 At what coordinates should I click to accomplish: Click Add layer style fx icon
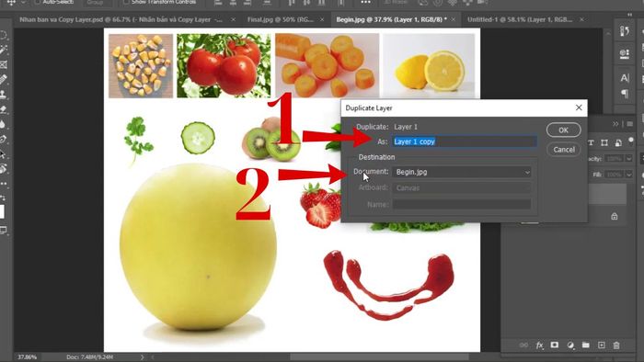(x=539, y=345)
